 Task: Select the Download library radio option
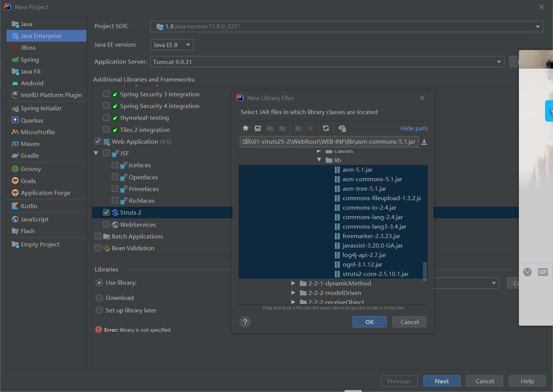(x=99, y=298)
